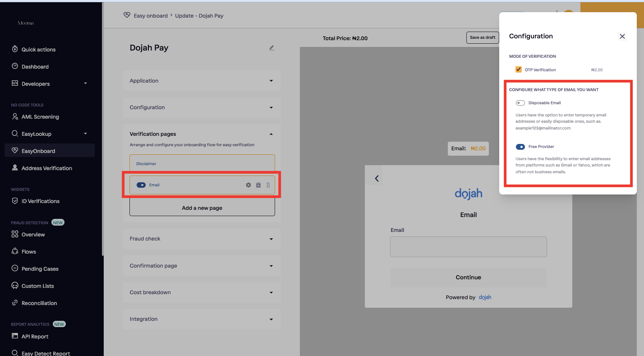This screenshot has height=356, width=644.
Task: Click the Overview grid icon
Action: coord(15,234)
